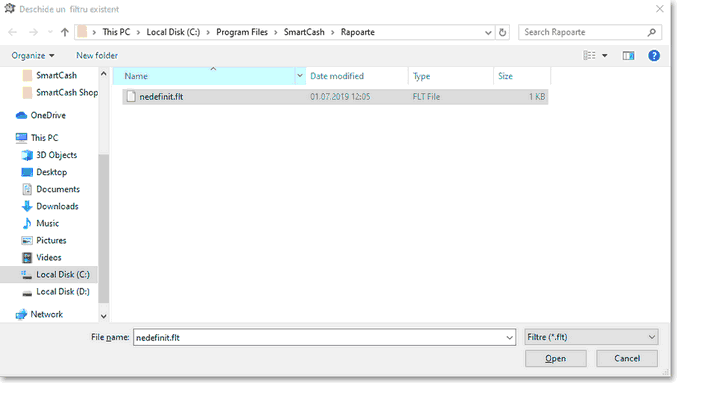Viewport: 702px width, 395px height.
Task: Open Downloads in navigation pane
Action: [50, 206]
